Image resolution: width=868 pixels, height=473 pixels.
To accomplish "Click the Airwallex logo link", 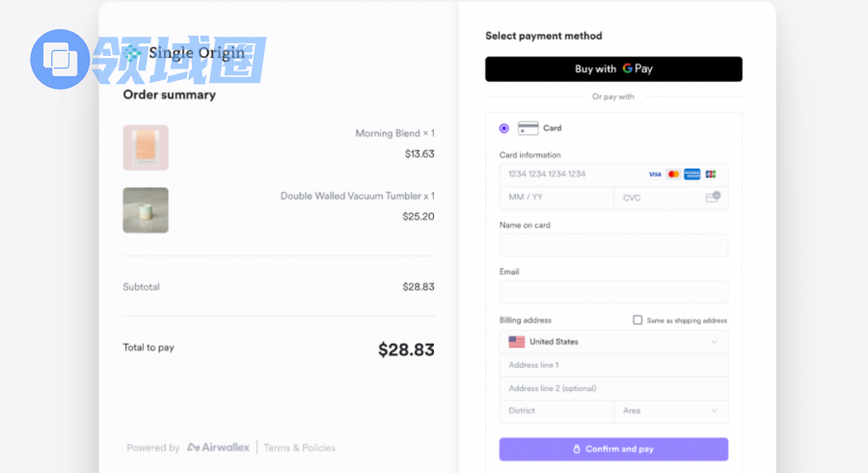I will pos(219,448).
